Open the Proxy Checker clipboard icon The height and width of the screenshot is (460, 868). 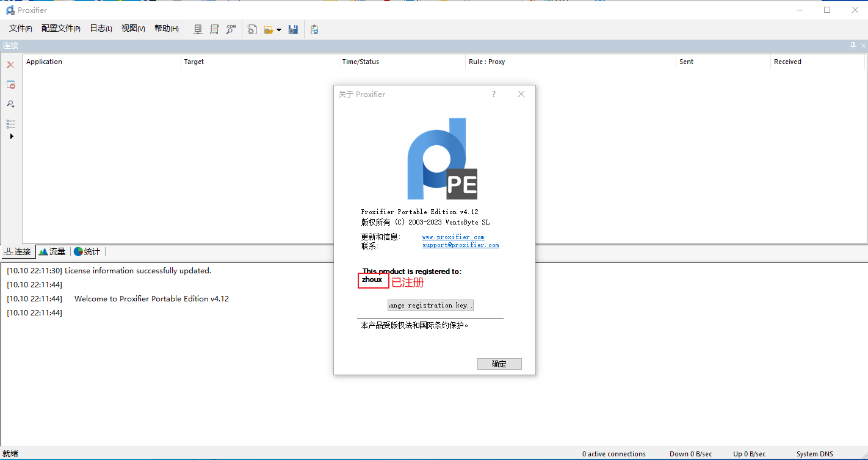(x=314, y=29)
